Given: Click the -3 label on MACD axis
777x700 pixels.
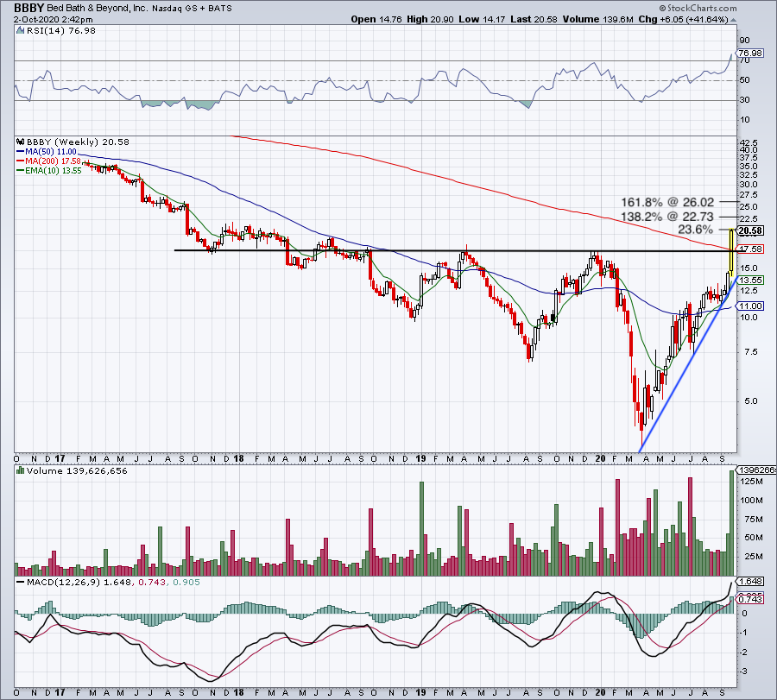Looking at the screenshot, I should [x=743, y=672].
